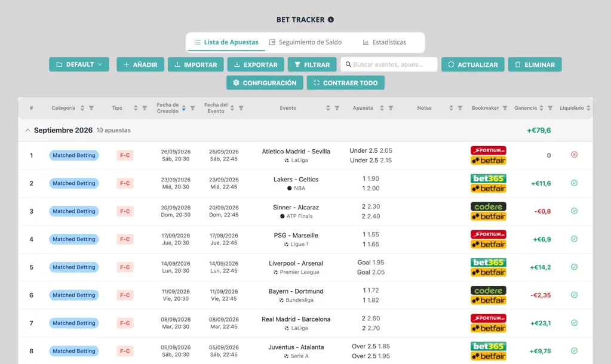This screenshot has width=611, height=364.
Task: Sort by the Ganancia column
Action: [x=541, y=108]
